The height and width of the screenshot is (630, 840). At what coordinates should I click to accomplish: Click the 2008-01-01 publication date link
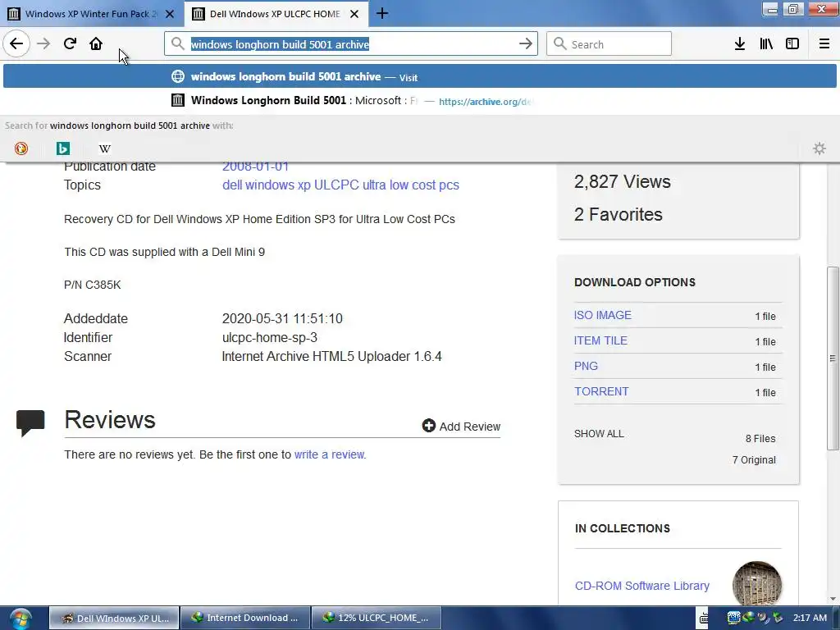pos(256,166)
